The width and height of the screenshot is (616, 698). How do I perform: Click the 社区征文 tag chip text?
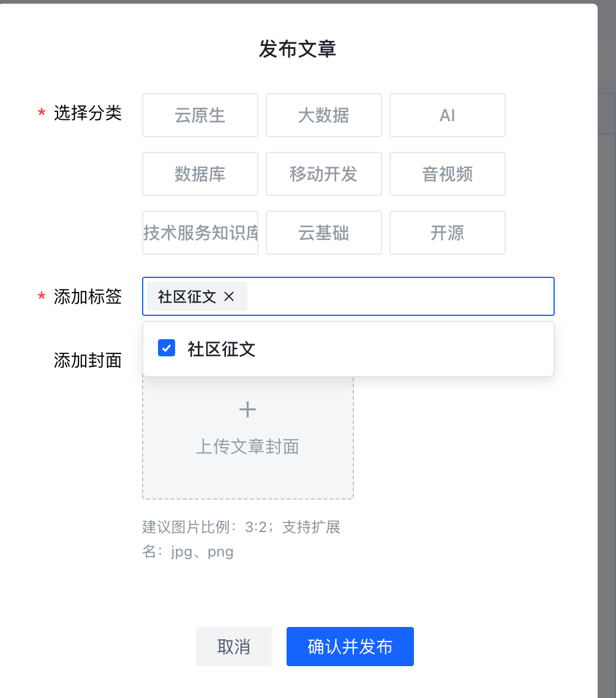[x=187, y=297]
